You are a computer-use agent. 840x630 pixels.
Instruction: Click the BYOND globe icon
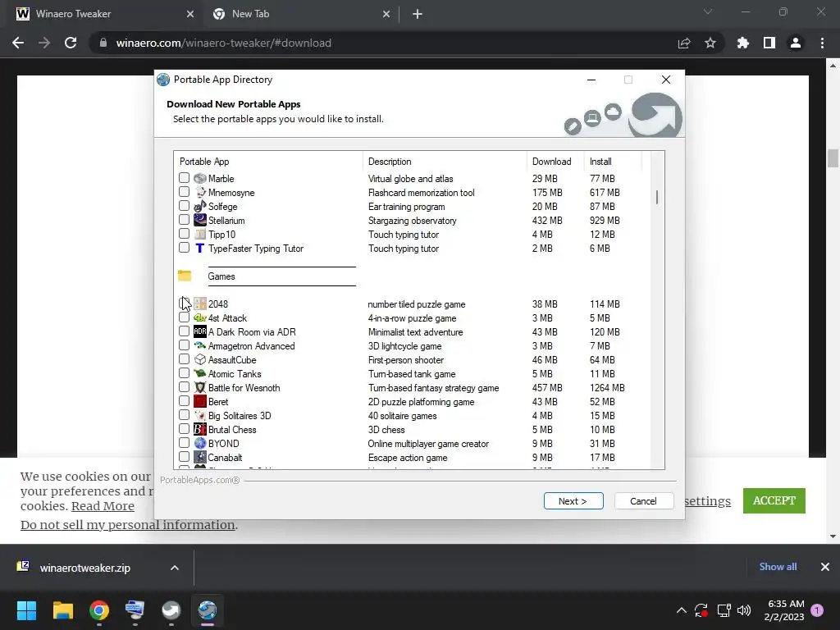200,443
